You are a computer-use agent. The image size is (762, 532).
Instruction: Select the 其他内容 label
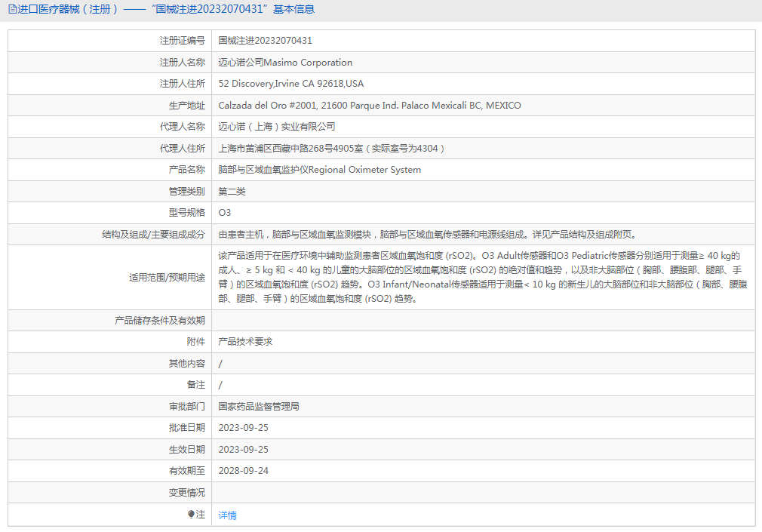click(x=186, y=363)
